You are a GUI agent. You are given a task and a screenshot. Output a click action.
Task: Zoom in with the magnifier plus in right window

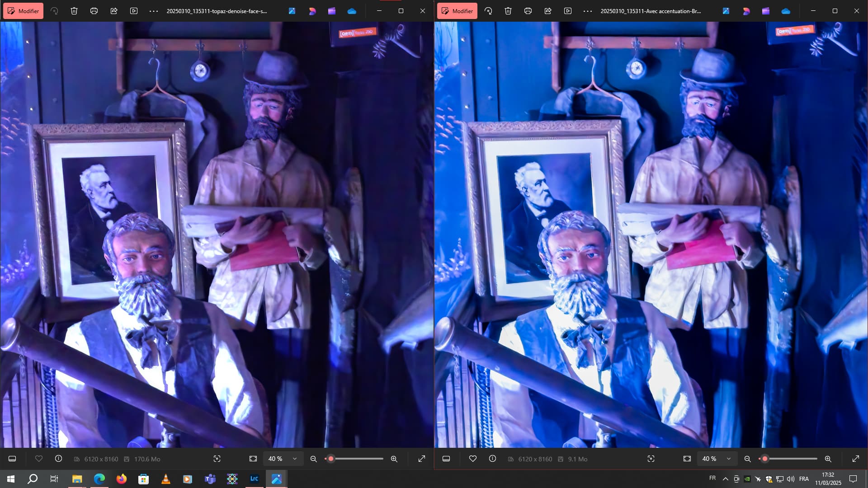click(828, 459)
